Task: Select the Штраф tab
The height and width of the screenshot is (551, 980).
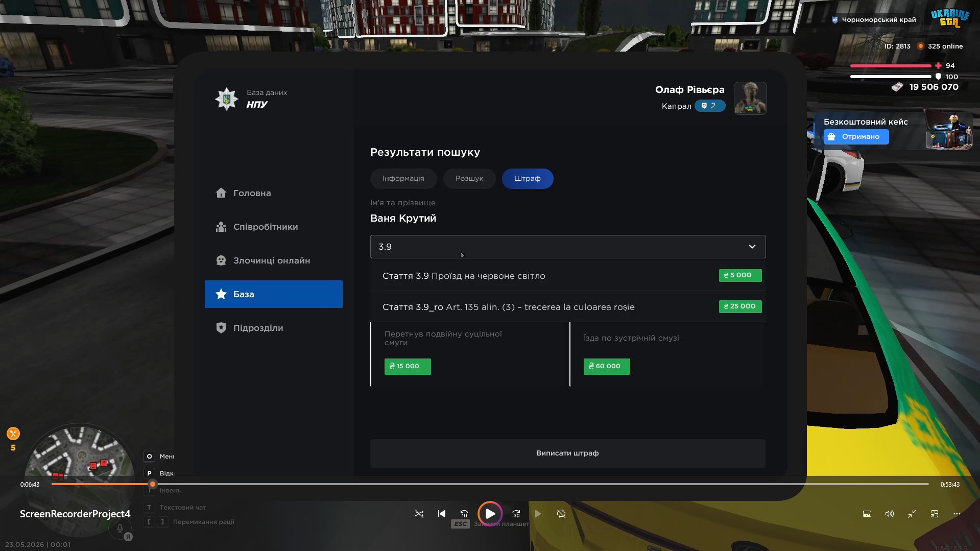Action: pos(528,179)
